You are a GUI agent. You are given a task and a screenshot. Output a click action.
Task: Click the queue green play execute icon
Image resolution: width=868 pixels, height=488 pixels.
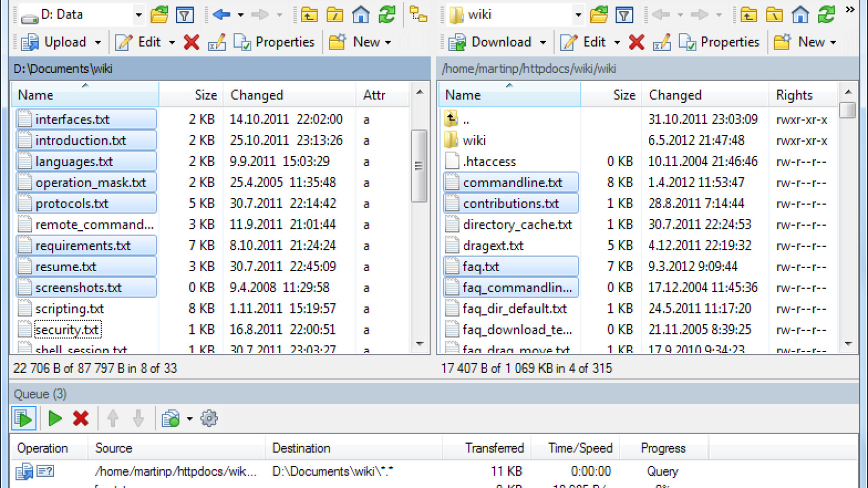55,419
